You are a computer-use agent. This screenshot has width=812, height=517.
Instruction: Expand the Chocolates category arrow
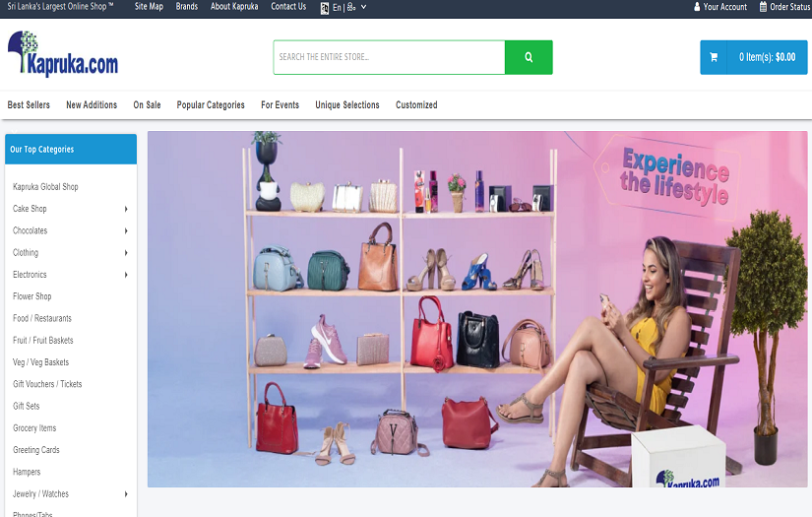point(126,230)
